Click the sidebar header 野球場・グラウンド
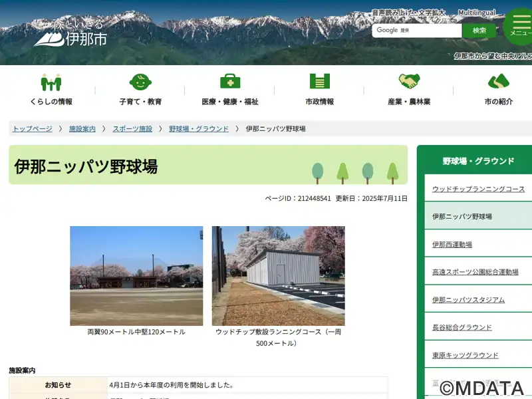This screenshot has width=532, height=399. [x=478, y=161]
